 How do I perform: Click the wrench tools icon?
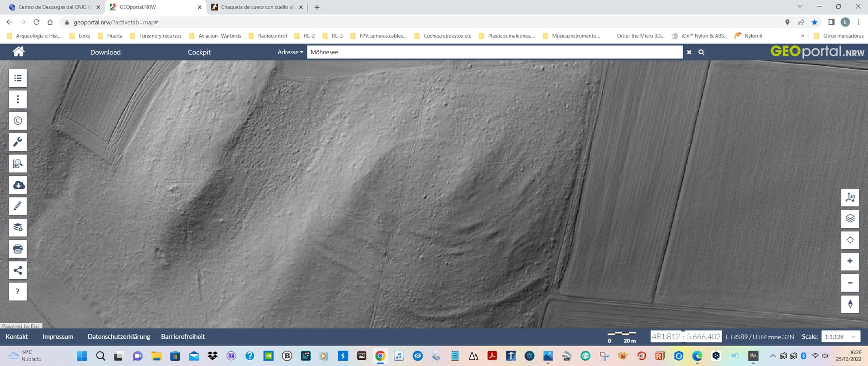point(18,142)
